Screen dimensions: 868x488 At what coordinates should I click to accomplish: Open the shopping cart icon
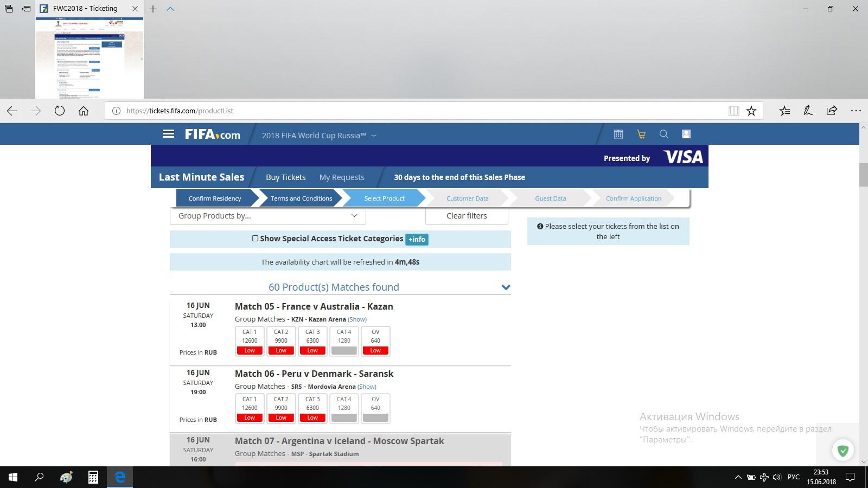[641, 134]
